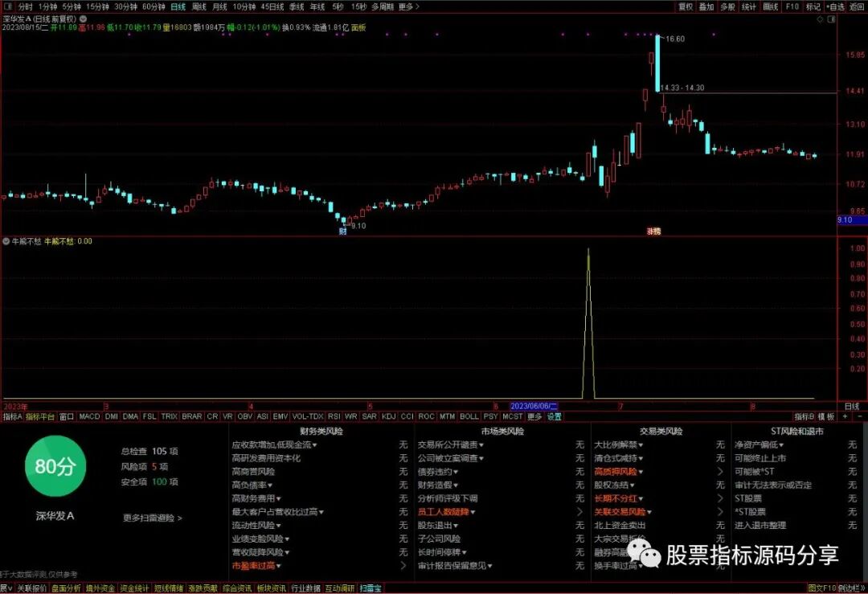
Task: Click the 多股 multi-stock button
Action: pos(727,6)
